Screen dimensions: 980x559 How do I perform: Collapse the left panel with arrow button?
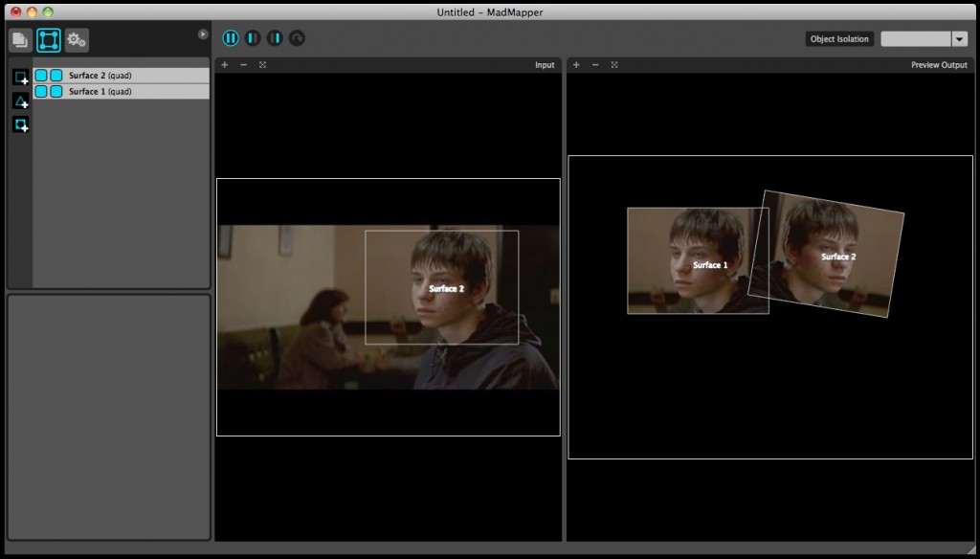tap(203, 34)
